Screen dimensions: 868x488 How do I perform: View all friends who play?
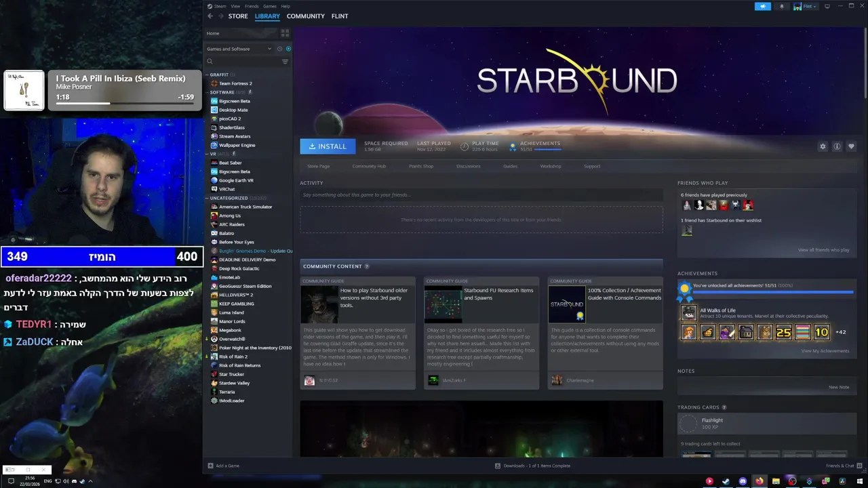823,250
